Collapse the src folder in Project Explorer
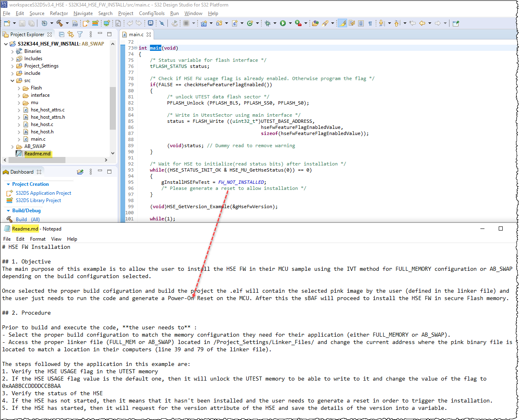Screen dimensions: 519x420 [x=12, y=81]
